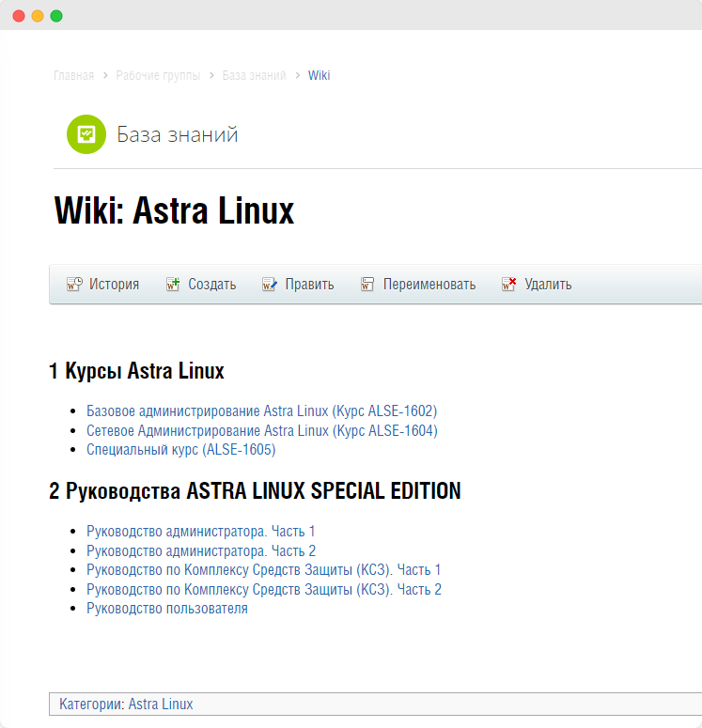Image resolution: width=702 pixels, height=728 pixels.
Task: Click the Wiki: Astra Linux page heading
Action: coord(174,210)
